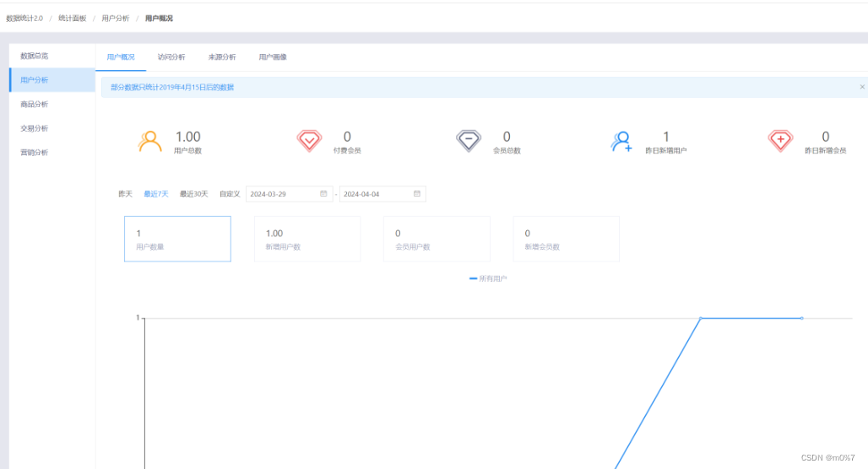Open 交易分析 in the sidebar
This screenshot has width=868, height=469.
click(52, 128)
